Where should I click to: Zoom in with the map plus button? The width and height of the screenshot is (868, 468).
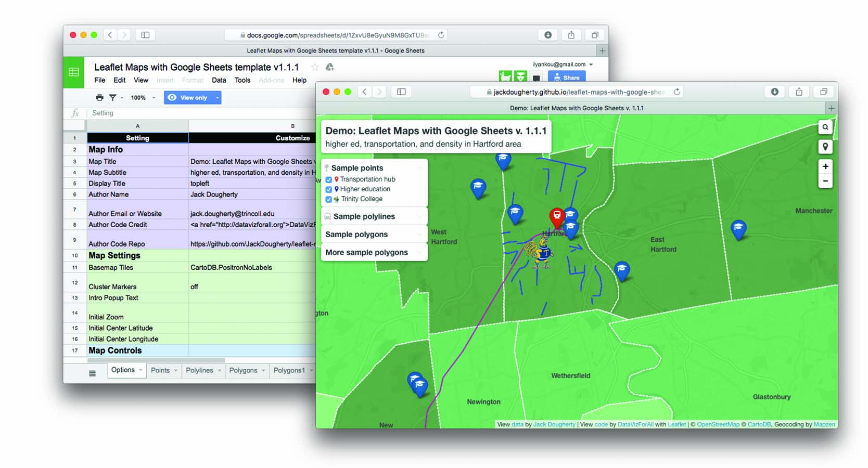(825, 166)
